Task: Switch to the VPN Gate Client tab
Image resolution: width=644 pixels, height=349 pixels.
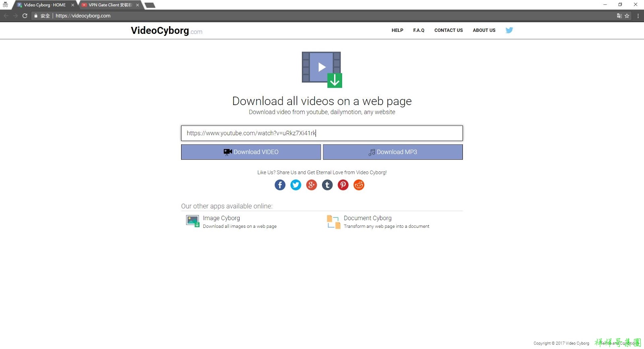Action: pos(109,5)
